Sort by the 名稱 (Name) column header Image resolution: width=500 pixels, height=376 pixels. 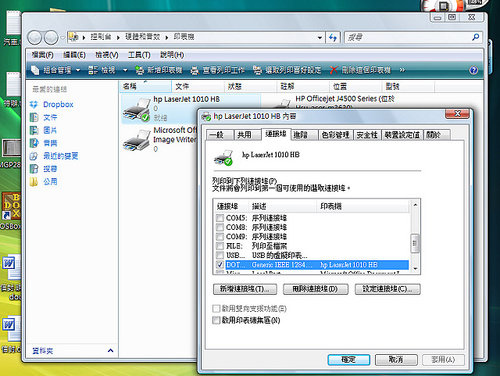[145, 86]
